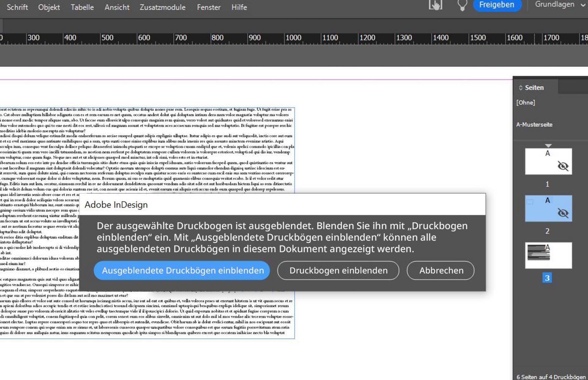Collapse the Seiten panel via double-arrow icon
The image size is (588, 380).
click(520, 88)
